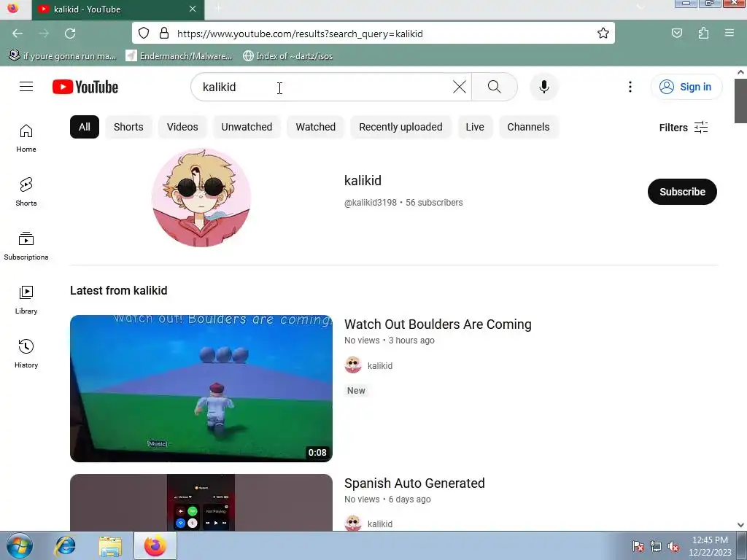Open Watch Out Boulders Are Coming title

click(438, 324)
